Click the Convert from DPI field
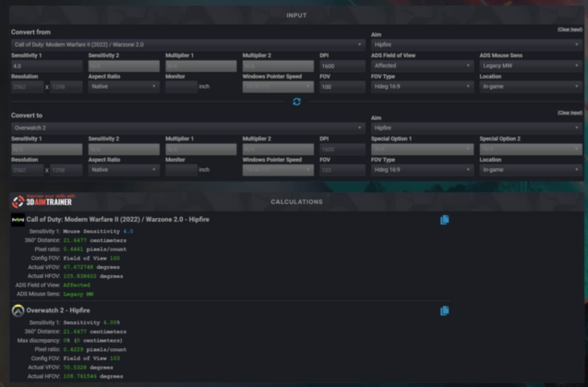 [342, 66]
